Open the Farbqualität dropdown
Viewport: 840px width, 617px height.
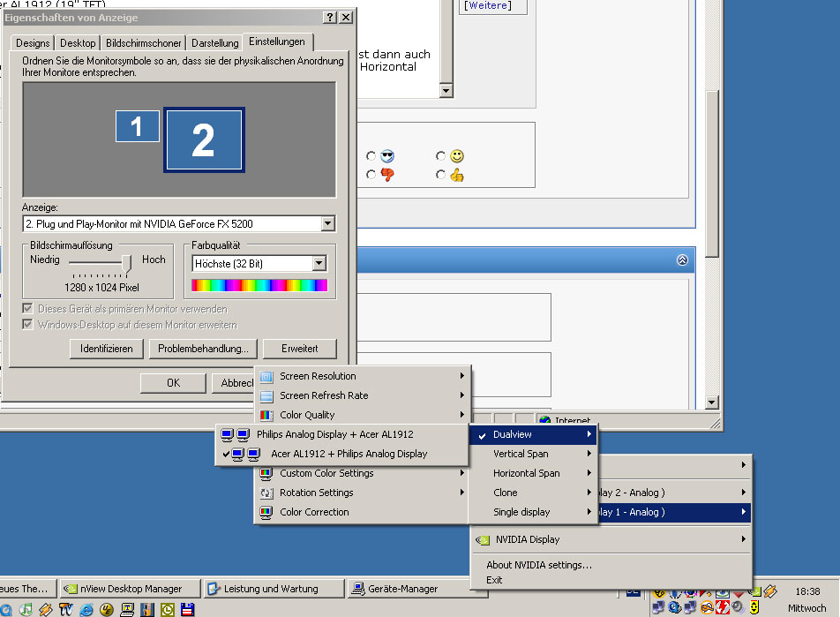click(x=319, y=263)
